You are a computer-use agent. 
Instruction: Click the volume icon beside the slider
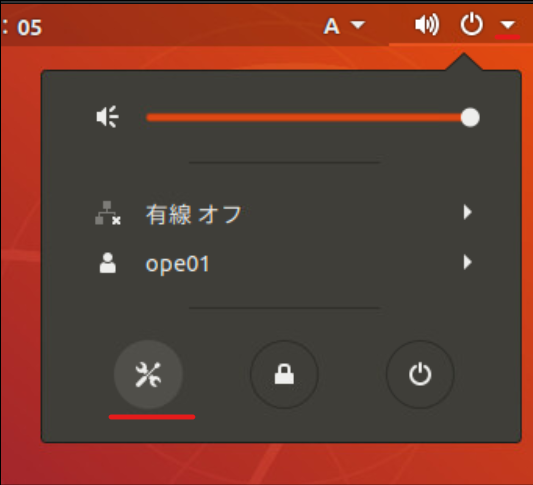[x=107, y=117]
